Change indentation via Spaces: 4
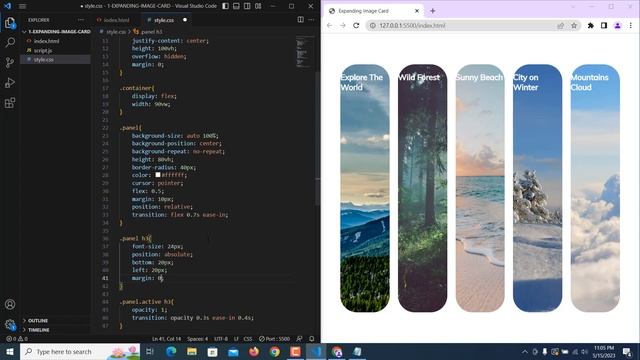Viewport: 640px width, 360px height. tap(198, 339)
